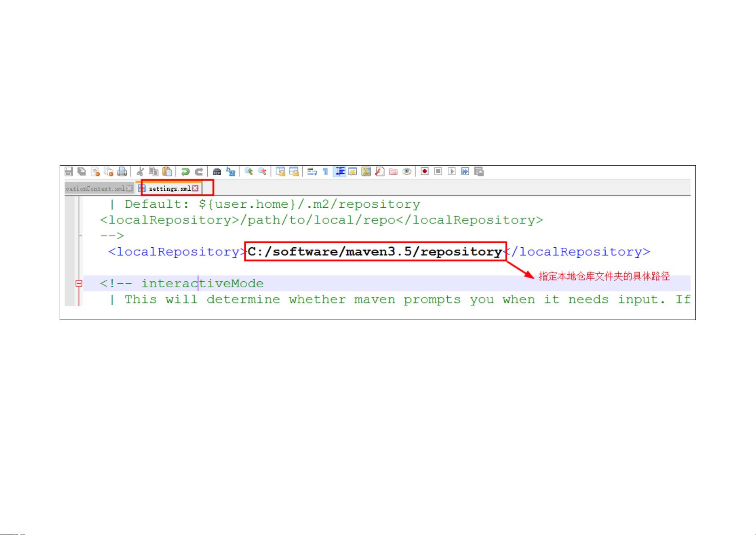Click the 'C:/software/maven3.5/repository' path text

[x=375, y=252]
